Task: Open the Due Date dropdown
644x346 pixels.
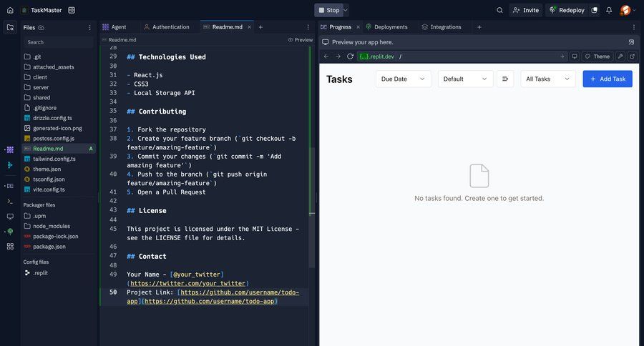Action: 403,79
